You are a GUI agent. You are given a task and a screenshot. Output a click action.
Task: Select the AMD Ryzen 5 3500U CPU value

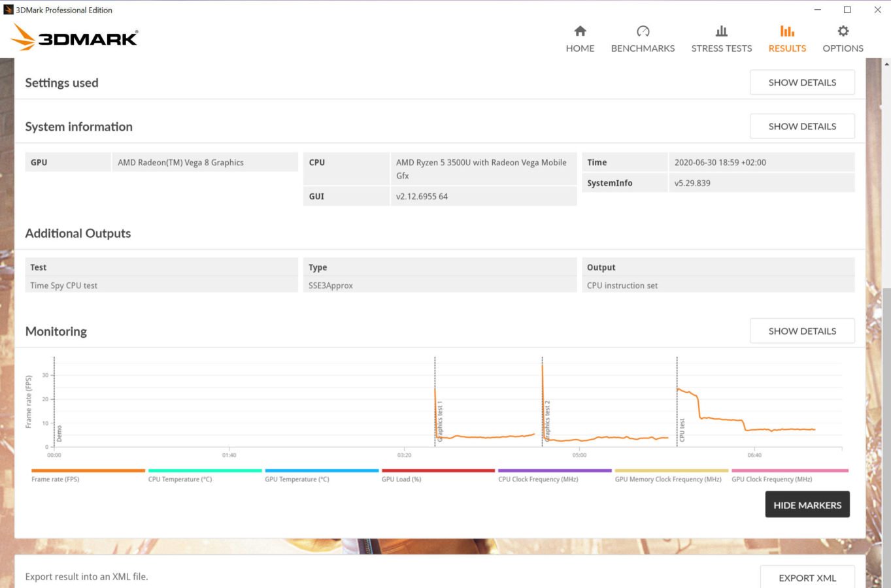[x=481, y=169]
